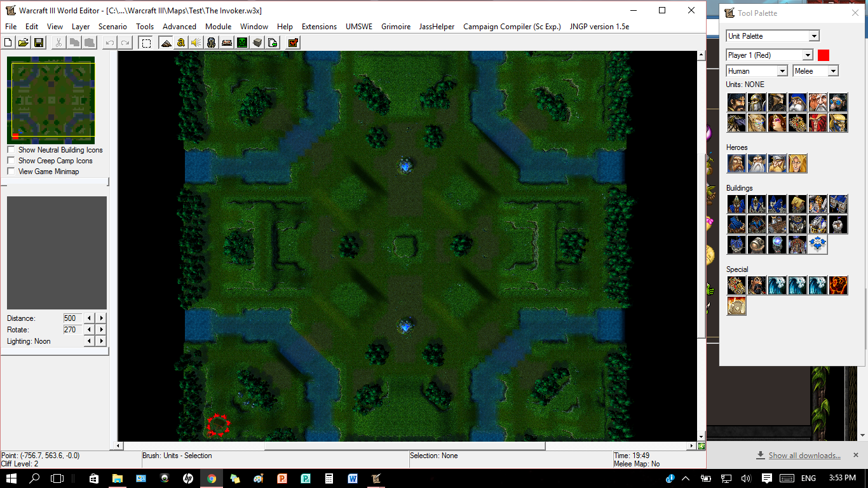The width and height of the screenshot is (868, 488).
Task: Open the Object Manager gray cube icon
Action: click(x=257, y=43)
